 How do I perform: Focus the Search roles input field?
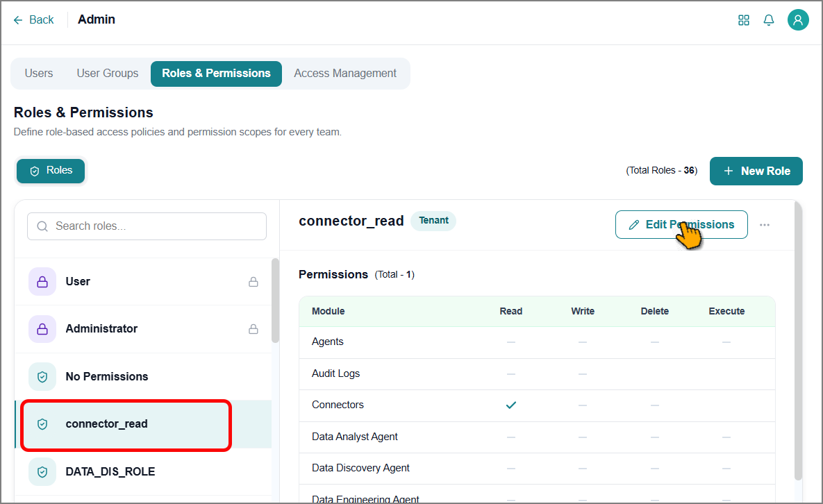pos(147,226)
